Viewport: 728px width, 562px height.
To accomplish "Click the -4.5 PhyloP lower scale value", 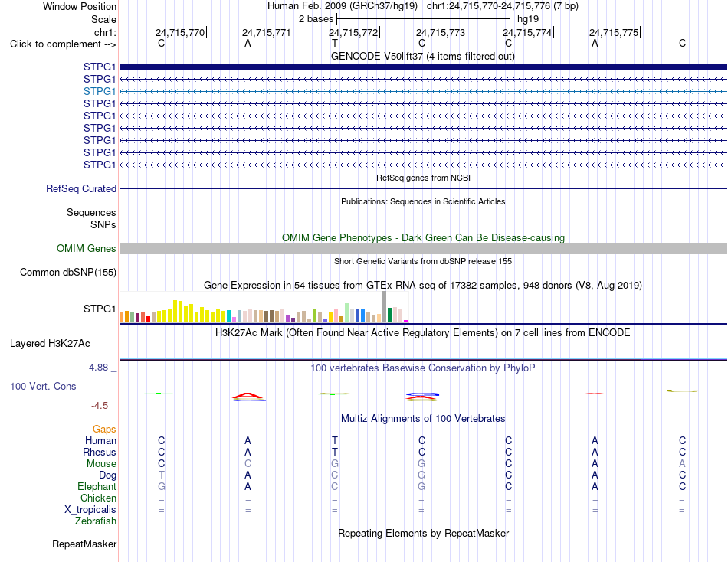I will (x=100, y=406).
